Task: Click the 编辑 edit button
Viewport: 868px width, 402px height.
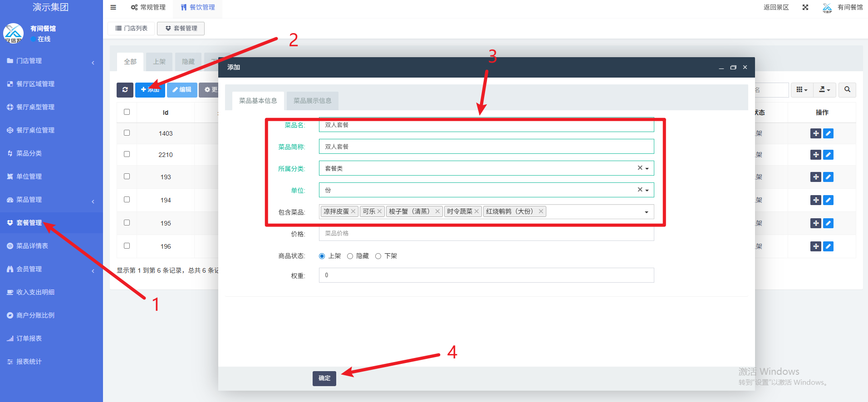Action: [182, 90]
